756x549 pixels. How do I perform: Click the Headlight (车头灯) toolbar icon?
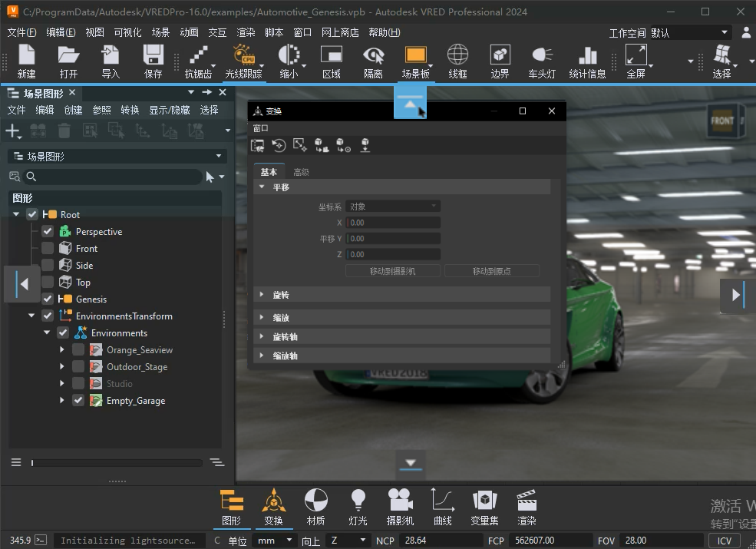click(542, 61)
